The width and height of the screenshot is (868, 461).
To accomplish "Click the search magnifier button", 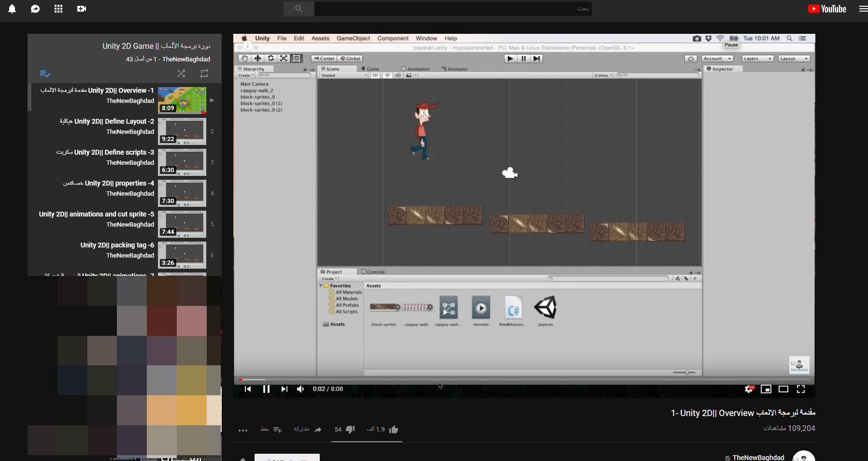I will (x=299, y=9).
